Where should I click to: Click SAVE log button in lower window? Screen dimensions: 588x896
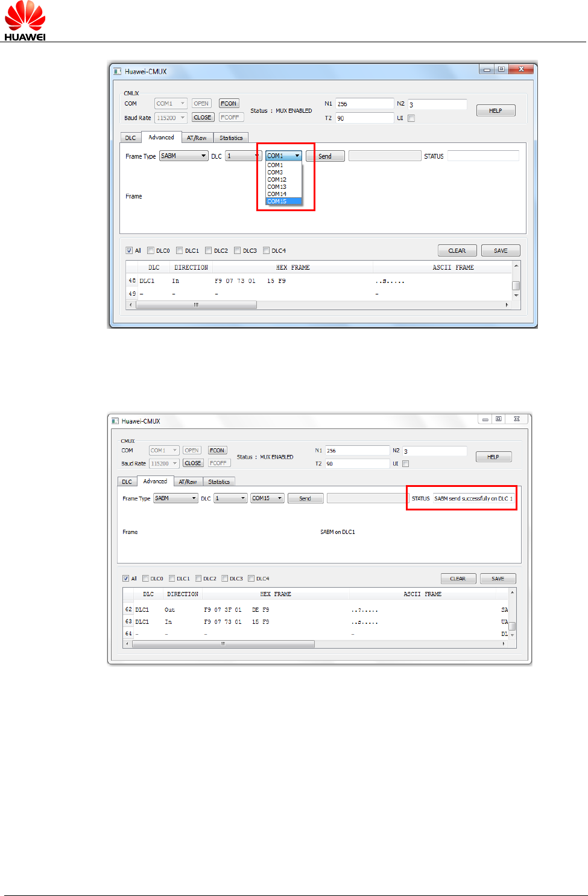pos(498,579)
